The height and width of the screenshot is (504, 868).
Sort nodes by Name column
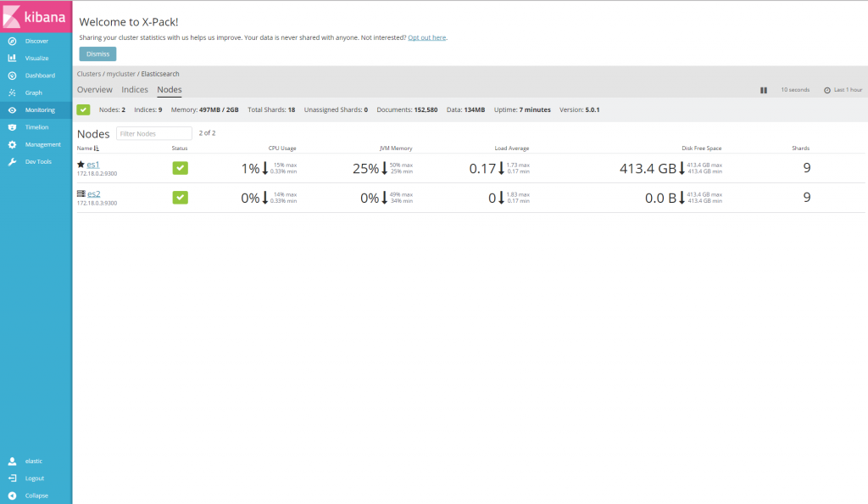[87, 148]
